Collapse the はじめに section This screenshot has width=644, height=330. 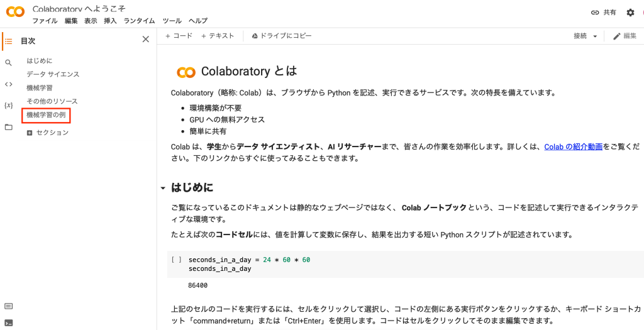164,188
